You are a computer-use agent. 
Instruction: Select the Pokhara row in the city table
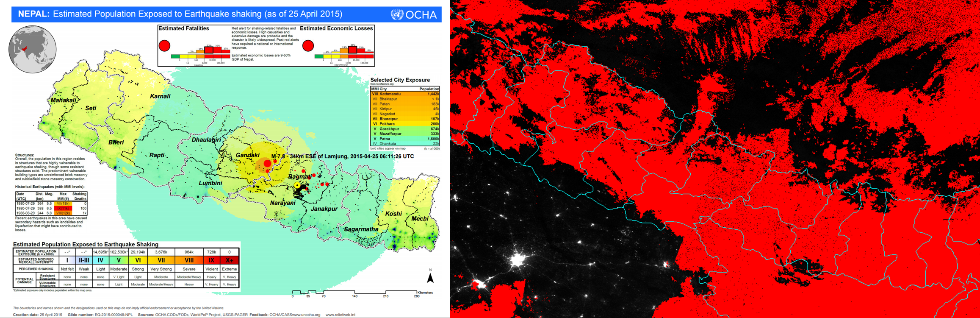point(405,124)
